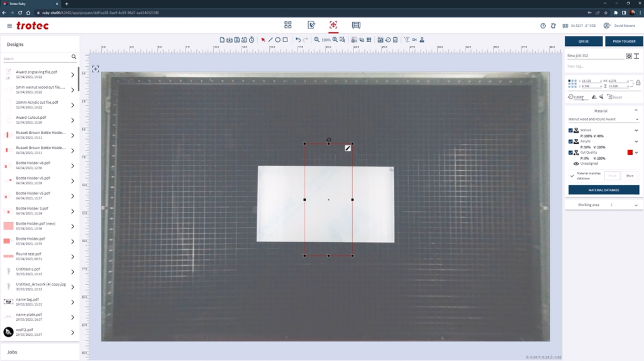Click the lock aspect ratio icon

638,83
